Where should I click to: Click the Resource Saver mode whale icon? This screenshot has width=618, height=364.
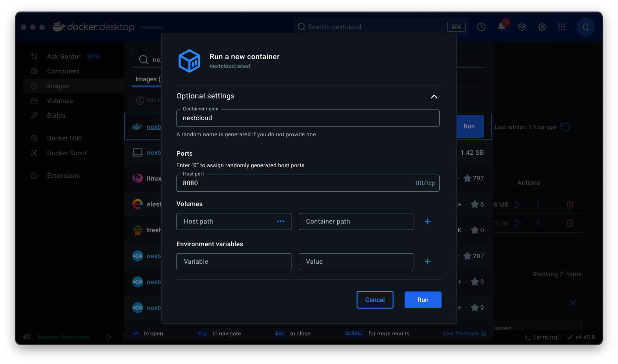28,337
